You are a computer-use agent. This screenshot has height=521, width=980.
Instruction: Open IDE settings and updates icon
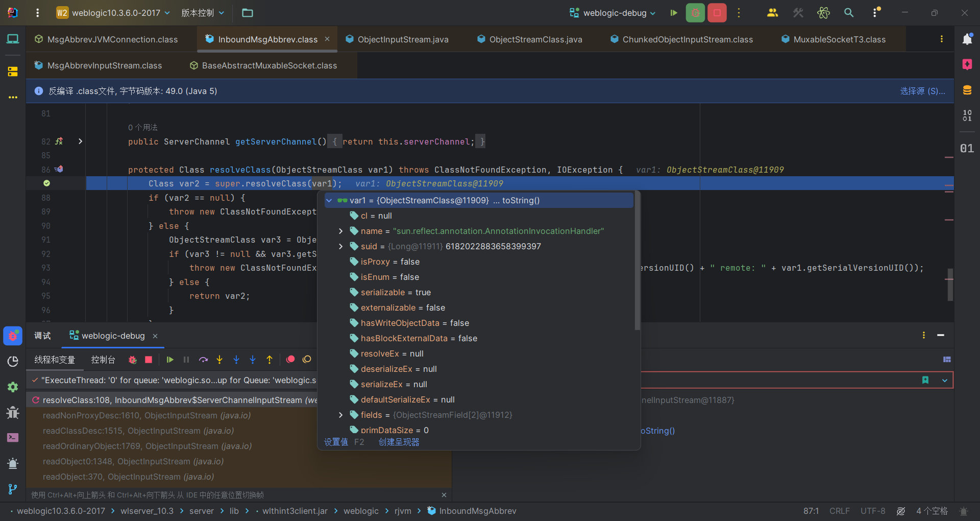[876, 13]
